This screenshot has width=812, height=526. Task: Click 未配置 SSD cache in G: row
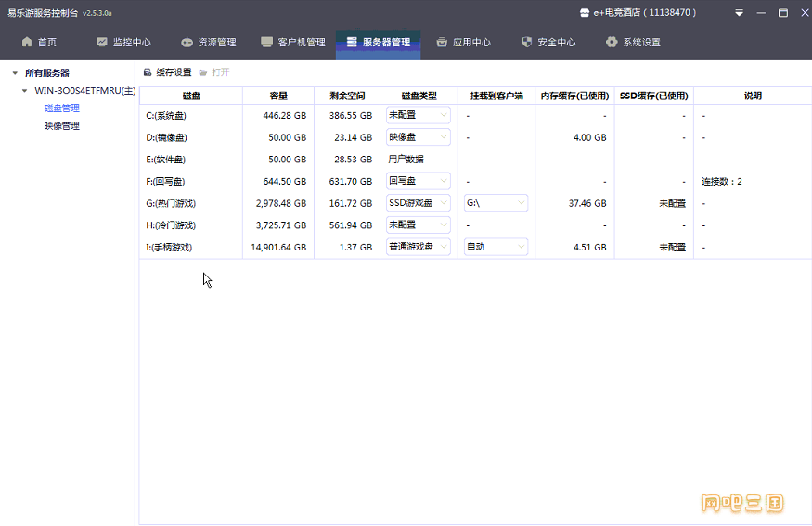click(x=672, y=203)
